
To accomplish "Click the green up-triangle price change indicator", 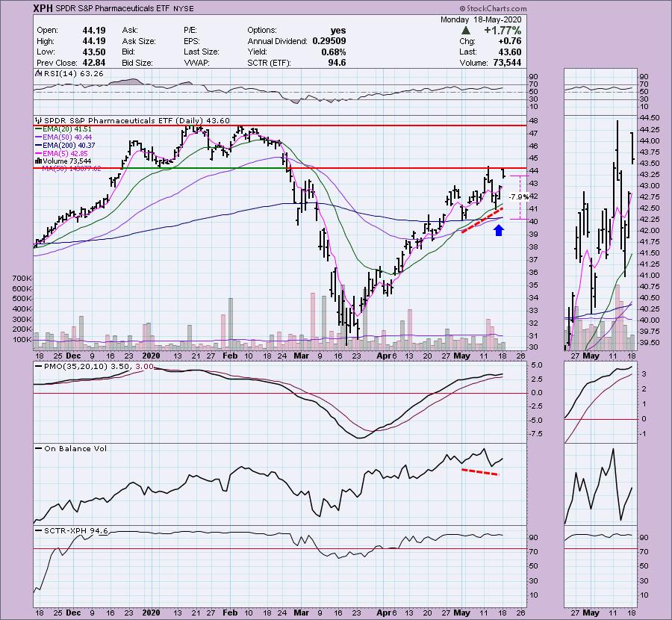I will [466, 31].
